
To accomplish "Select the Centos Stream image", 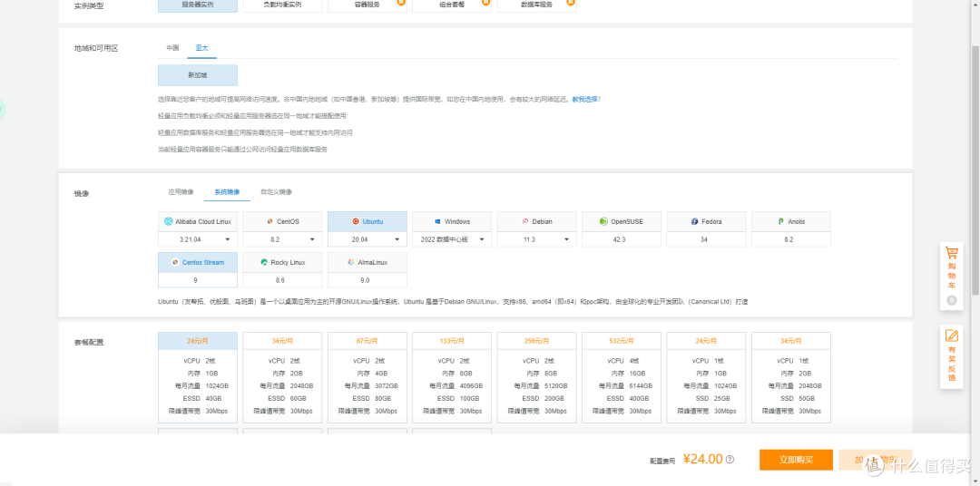I will 198,262.
